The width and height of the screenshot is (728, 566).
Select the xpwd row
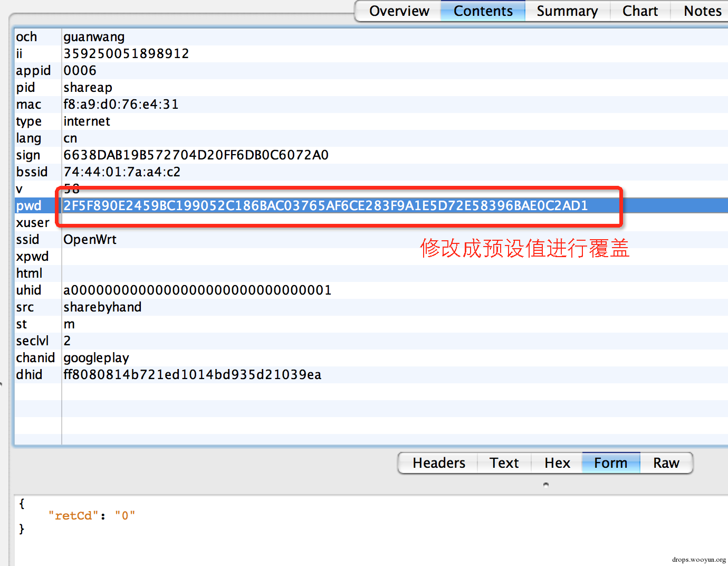coord(371,257)
